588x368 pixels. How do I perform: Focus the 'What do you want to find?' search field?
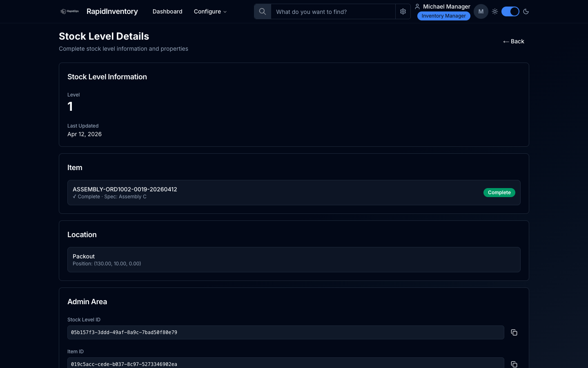[333, 11]
